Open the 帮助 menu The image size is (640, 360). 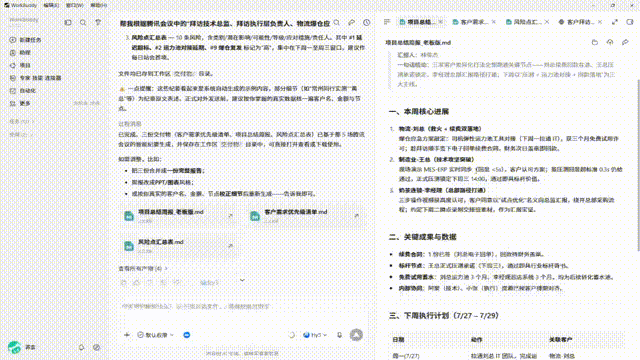[98, 5]
